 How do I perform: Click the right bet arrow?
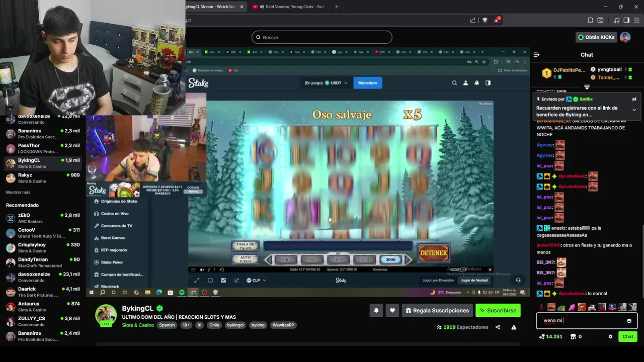pyautogui.click(x=408, y=259)
